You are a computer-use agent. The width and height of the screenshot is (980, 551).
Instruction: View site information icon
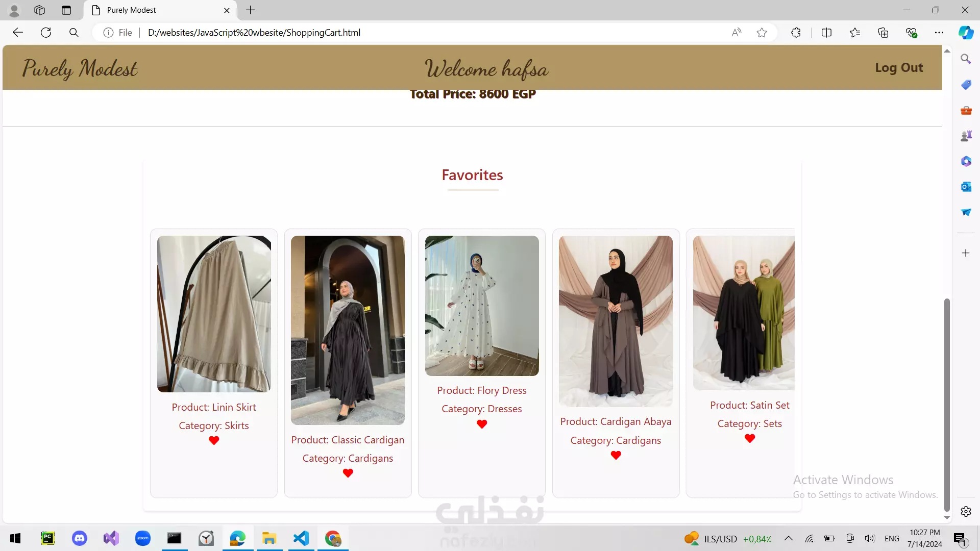click(108, 33)
